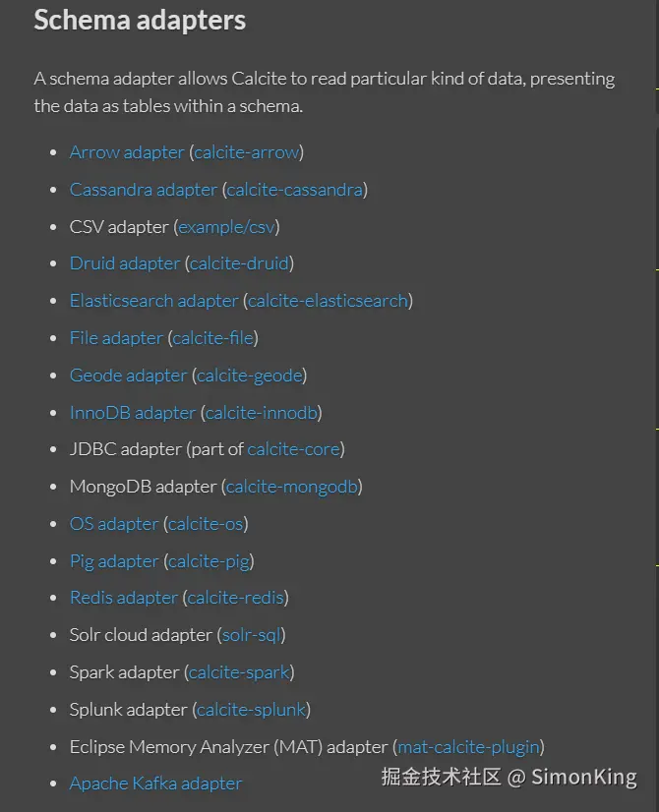Open the mat-calcite-plugin link
The width and height of the screenshot is (659, 812).
tap(468, 747)
